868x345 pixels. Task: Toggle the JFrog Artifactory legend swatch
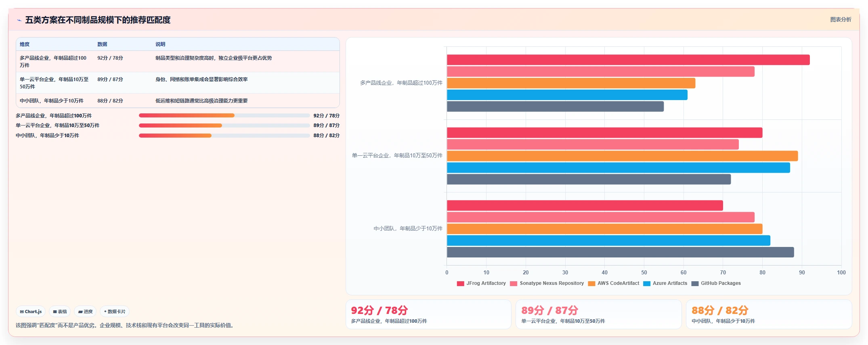[460, 284]
